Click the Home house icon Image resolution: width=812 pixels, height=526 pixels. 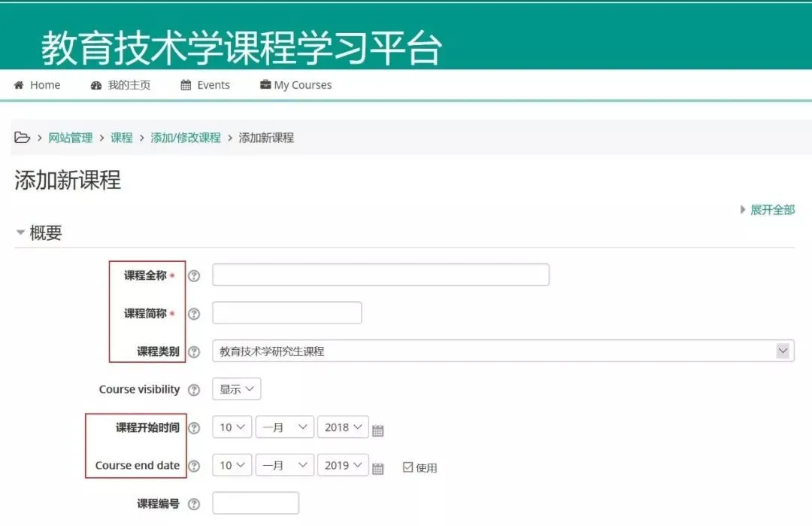(x=19, y=85)
